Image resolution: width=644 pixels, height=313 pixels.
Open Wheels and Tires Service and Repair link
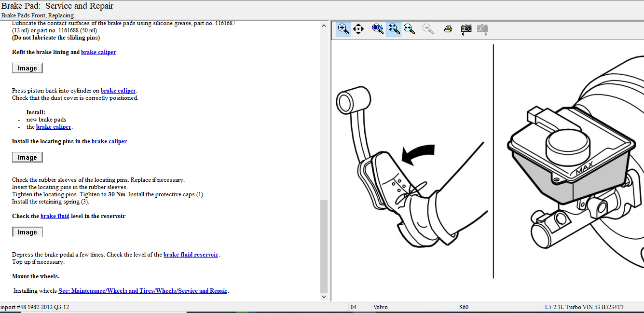pos(143,291)
